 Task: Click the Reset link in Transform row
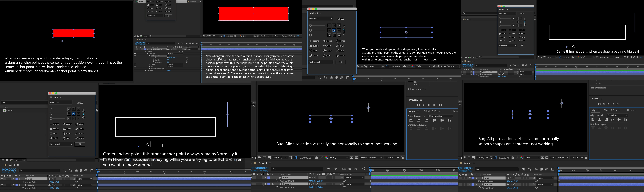pyautogui.click(x=169, y=71)
